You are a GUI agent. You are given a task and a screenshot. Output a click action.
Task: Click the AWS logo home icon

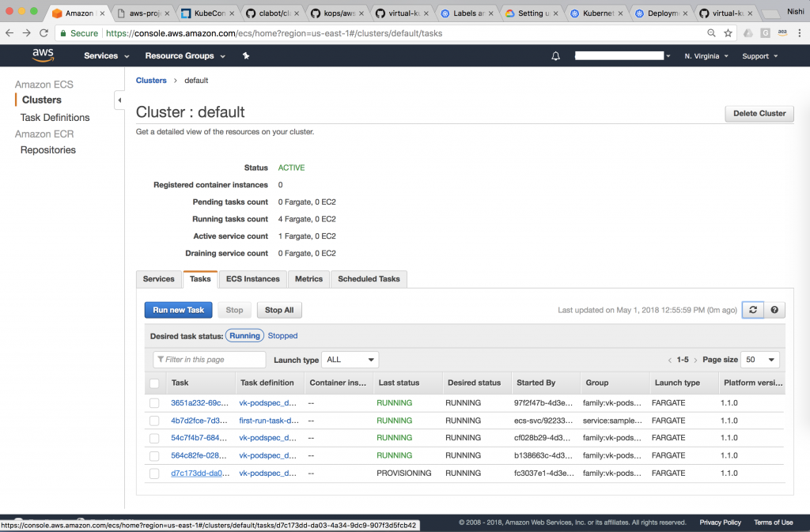point(43,55)
